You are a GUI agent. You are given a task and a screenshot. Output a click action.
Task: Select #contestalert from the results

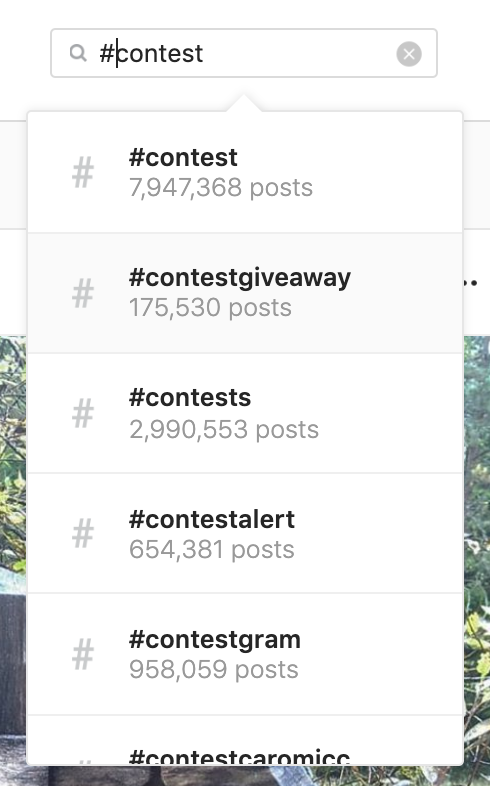point(245,533)
